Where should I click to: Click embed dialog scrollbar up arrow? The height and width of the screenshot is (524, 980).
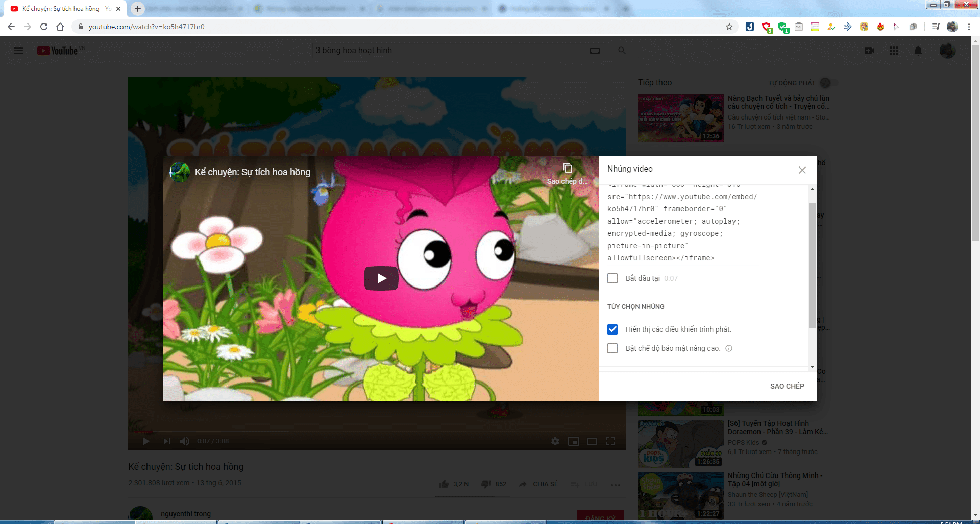(812, 189)
